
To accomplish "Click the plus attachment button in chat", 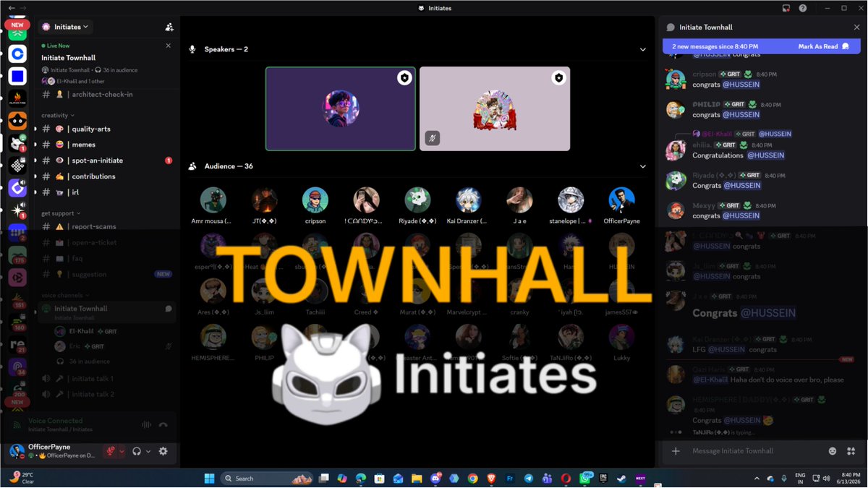I will point(676,451).
